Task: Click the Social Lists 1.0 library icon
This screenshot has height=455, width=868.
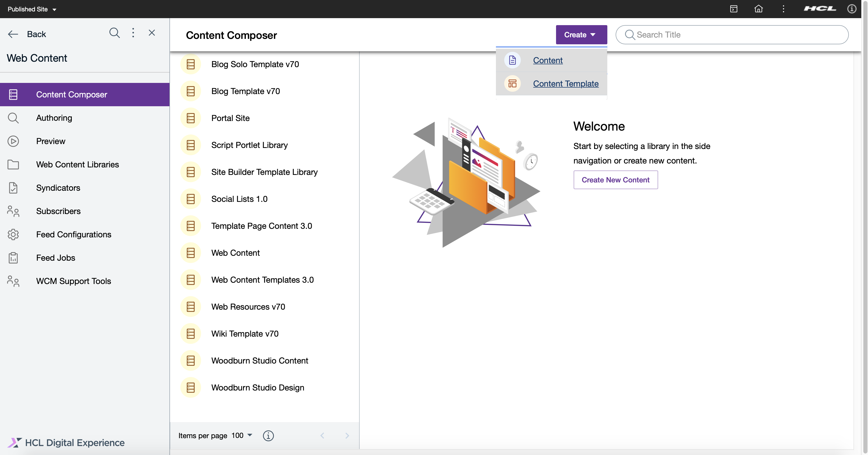Action: (191, 199)
